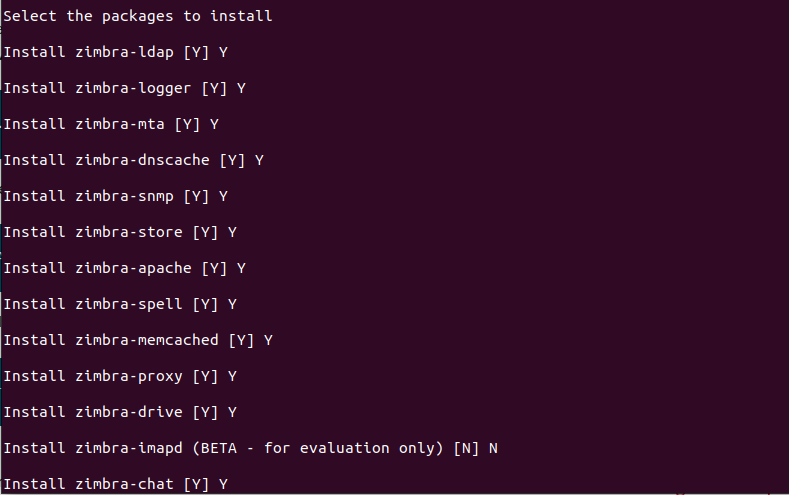Viewport: 789px width, 495px height.
Task: Select the zimbra-ldap install line
Action: pyautogui.click(x=116, y=52)
